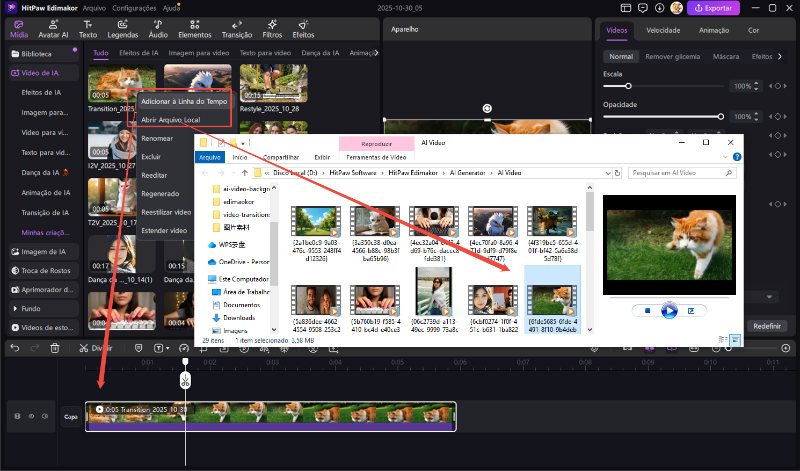The width and height of the screenshot is (800, 471).
Task: Click the play button in Explorer preview
Action: 669,310
